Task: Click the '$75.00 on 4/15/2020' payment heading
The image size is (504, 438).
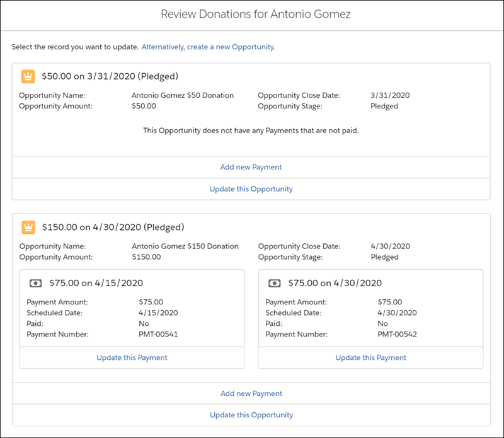Action: (x=96, y=283)
